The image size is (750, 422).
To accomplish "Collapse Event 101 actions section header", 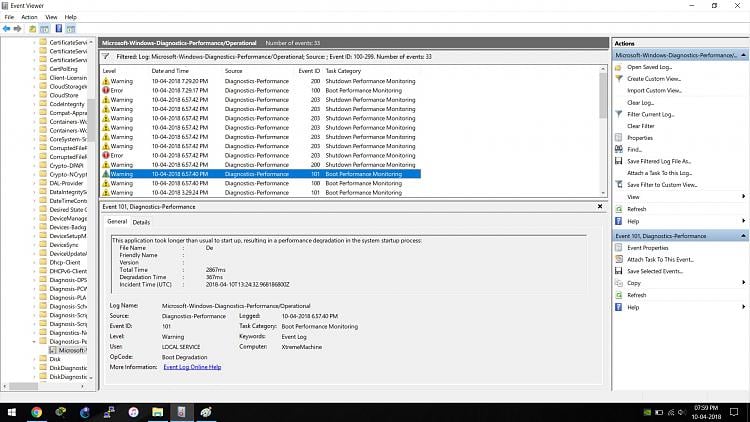I will pos(743,236).
